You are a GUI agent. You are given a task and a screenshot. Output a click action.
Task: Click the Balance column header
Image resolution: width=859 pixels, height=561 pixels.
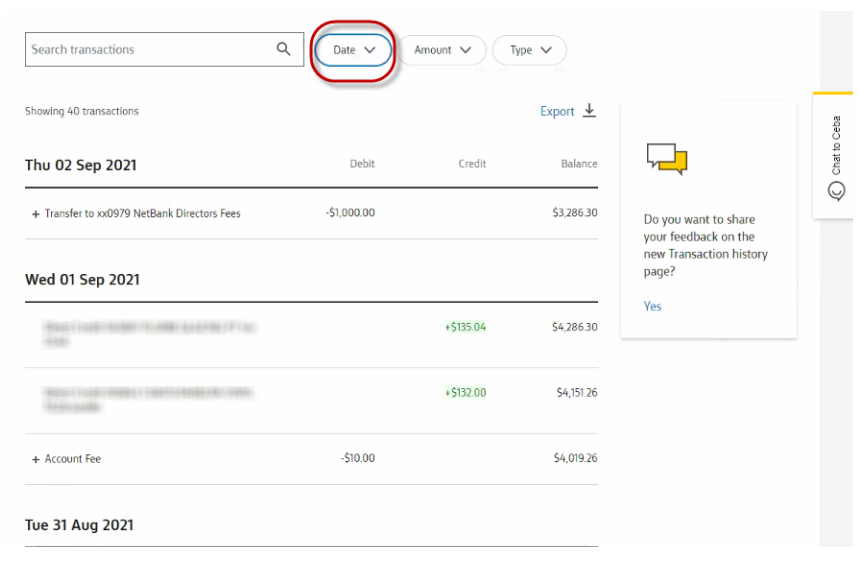coord(578,164)
